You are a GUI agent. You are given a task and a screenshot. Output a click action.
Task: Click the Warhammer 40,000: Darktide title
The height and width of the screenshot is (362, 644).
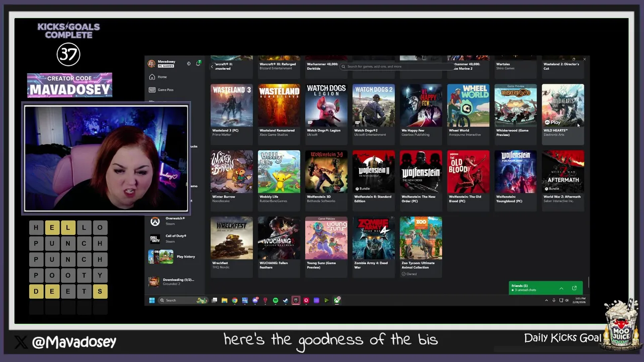tap(323, 66)
